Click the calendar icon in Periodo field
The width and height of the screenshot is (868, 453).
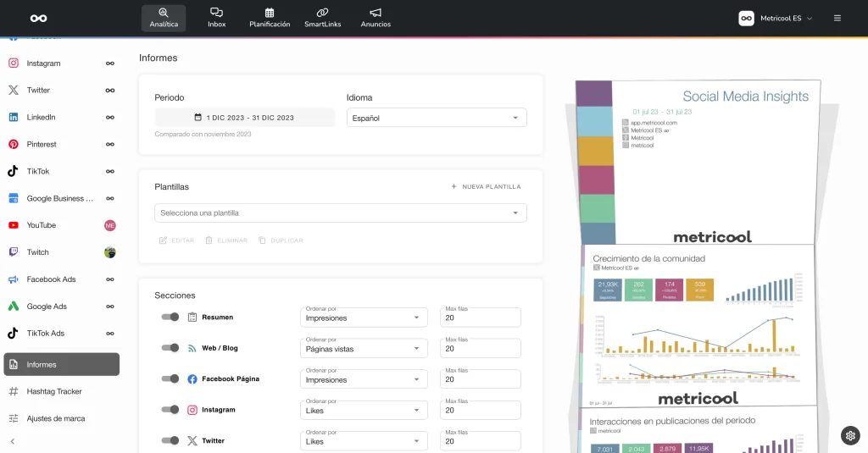(x=198, y=117)
